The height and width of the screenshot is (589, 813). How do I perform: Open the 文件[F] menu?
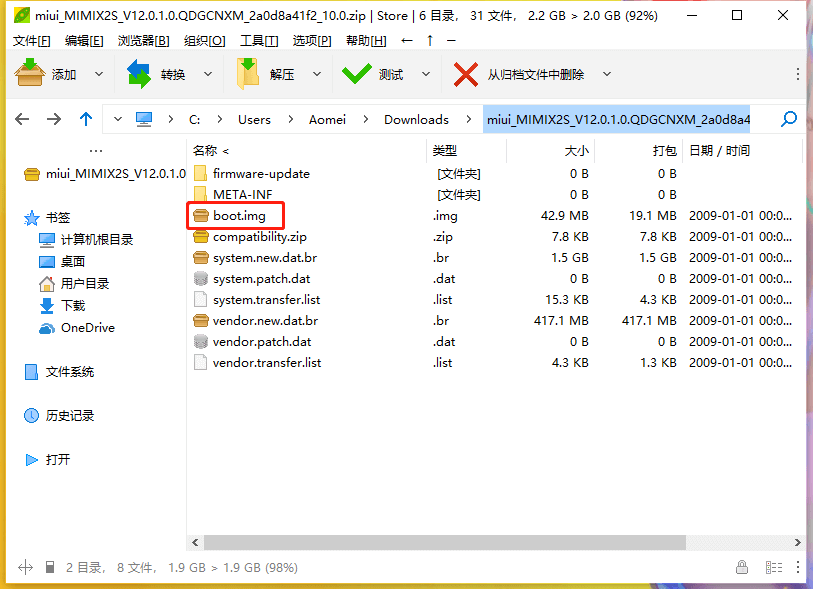pos(31,40)
